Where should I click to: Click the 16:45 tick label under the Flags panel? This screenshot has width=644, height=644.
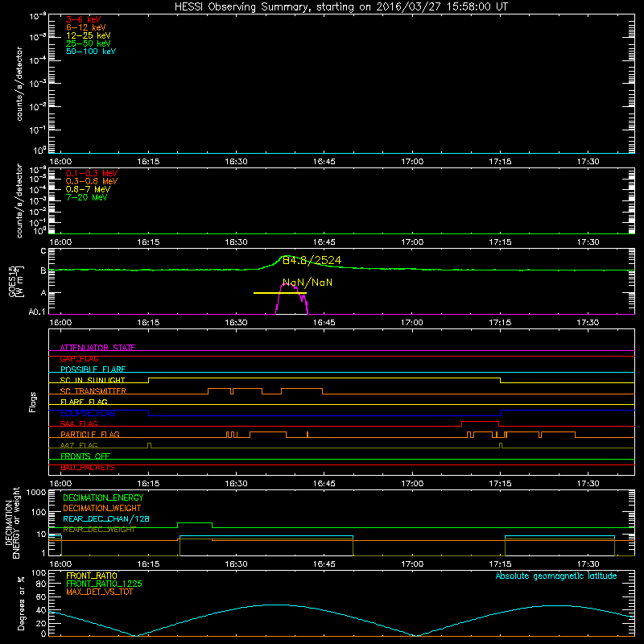tap(324, 484)
